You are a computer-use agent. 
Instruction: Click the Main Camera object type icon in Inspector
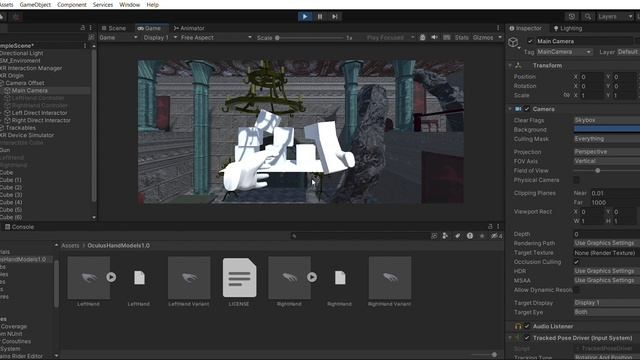click(513, 42)
